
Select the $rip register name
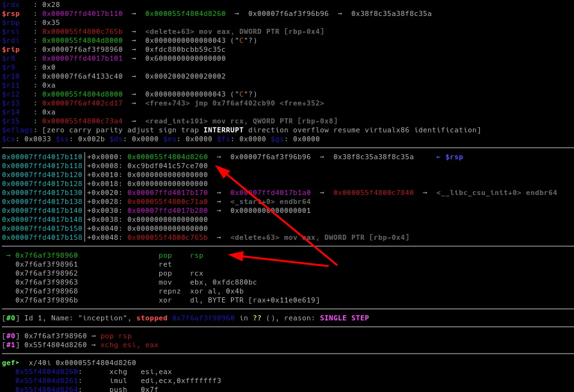click(x=10, y=50)
